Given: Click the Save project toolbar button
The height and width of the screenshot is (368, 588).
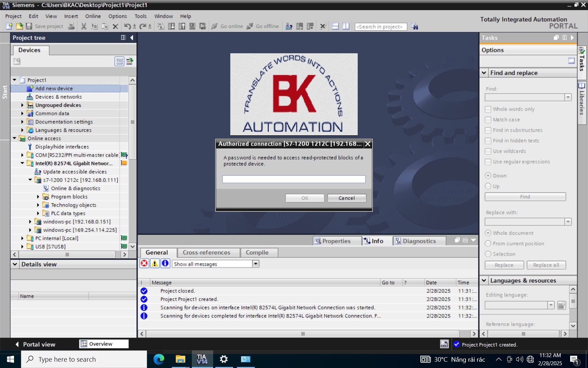Looking at the screenshot, I should click(x=44, y=26).
